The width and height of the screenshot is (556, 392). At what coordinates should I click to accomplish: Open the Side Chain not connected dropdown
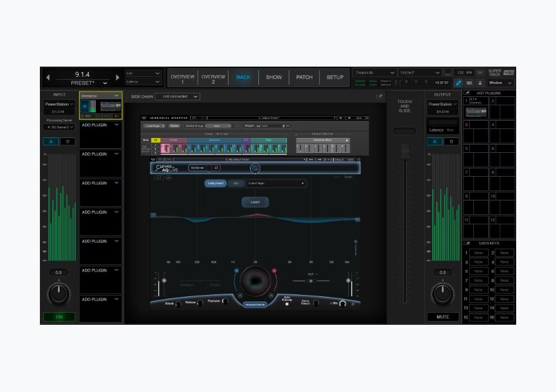[177, 96]
